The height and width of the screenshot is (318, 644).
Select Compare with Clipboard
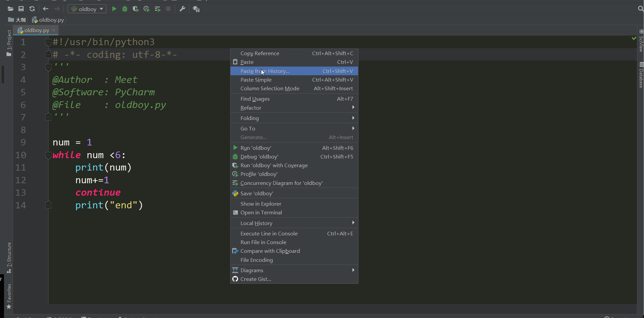(294, 251)
